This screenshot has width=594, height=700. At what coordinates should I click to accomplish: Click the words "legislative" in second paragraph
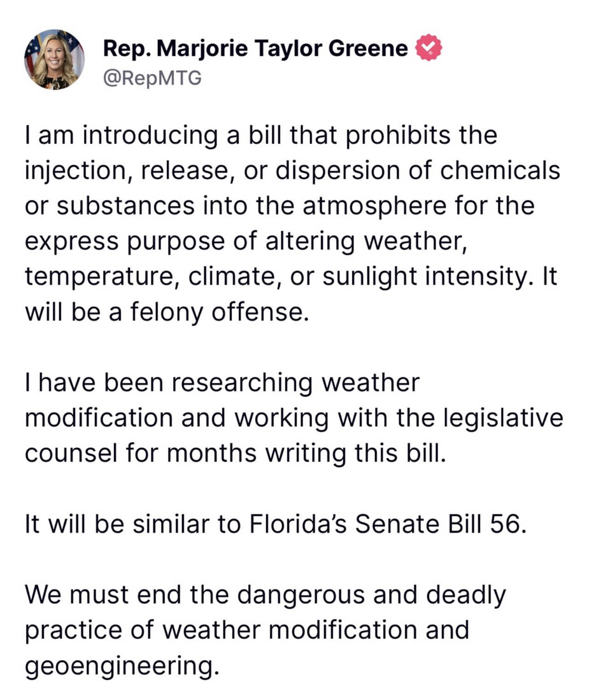point(500,419)
